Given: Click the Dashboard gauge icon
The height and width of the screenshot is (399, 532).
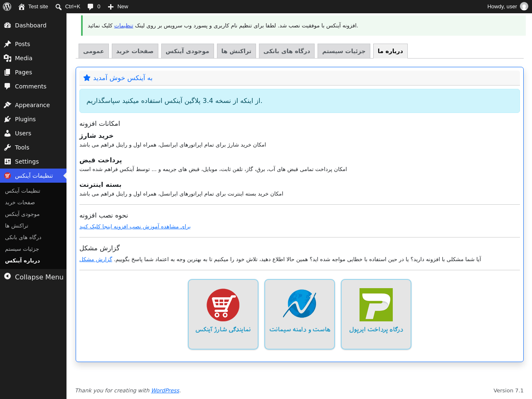Looking at the screenshot, I should [7, 25].
